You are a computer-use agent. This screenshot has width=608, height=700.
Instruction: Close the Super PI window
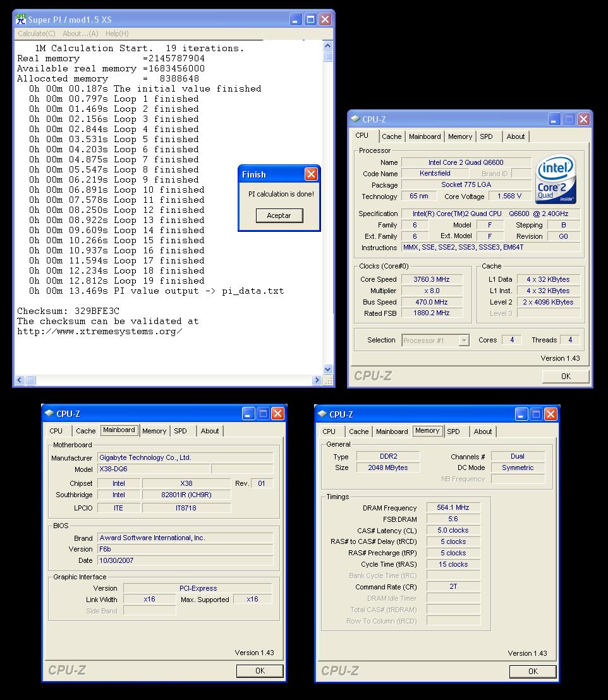(x=325, y=19)
